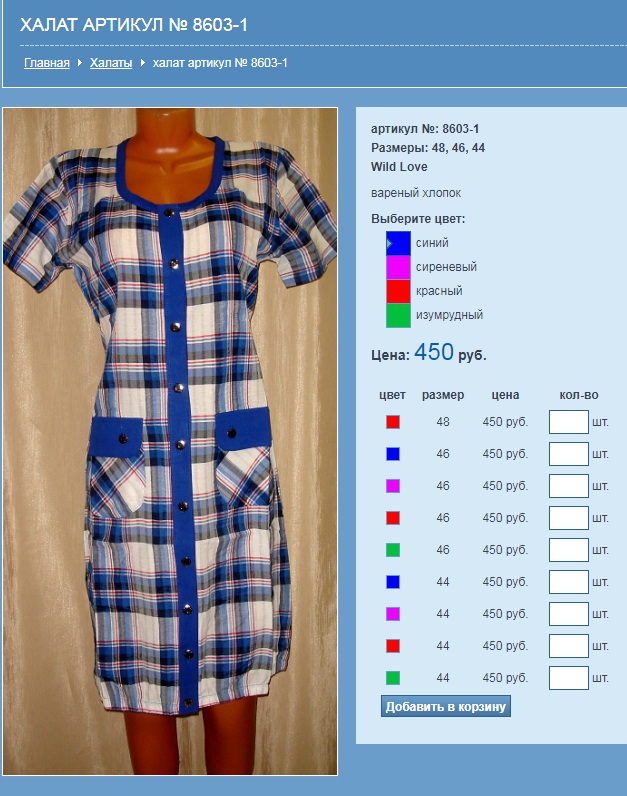Select the красный color swatch
Screen dimensions: 627x796
(398, 291)
